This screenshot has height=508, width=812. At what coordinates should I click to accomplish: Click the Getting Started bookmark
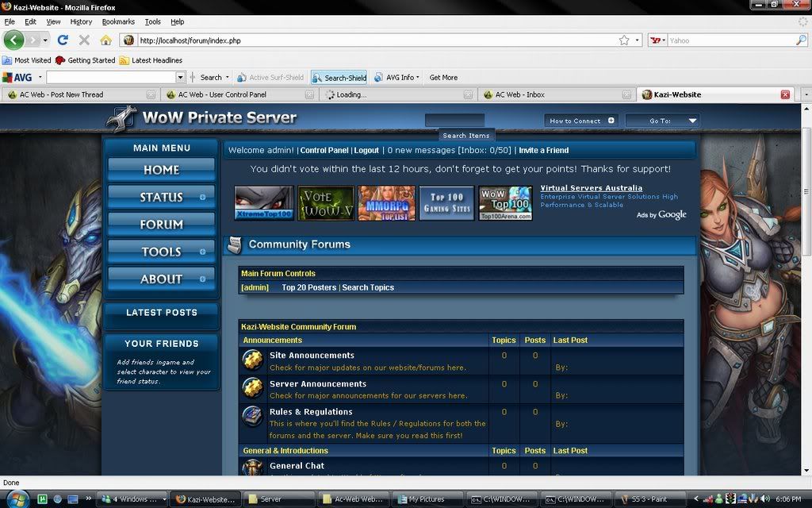[x=86, y=60]
